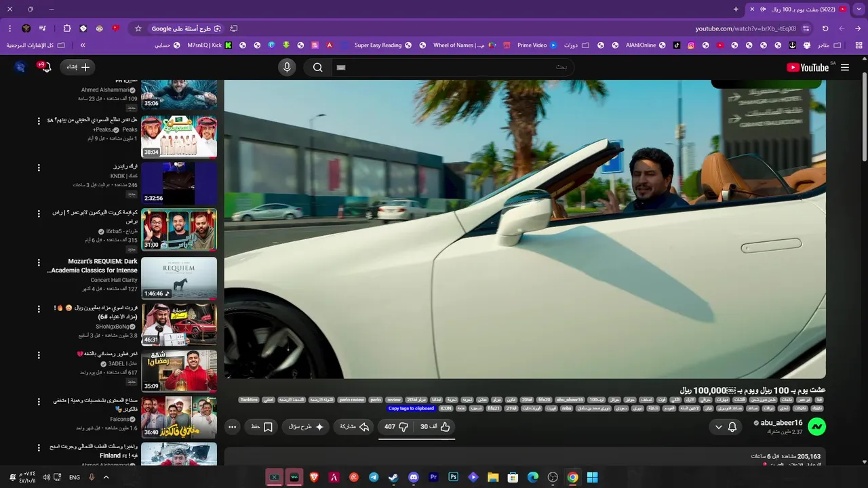Open options for Peaks video
This screenshot has height=488, width=868.
39,121
